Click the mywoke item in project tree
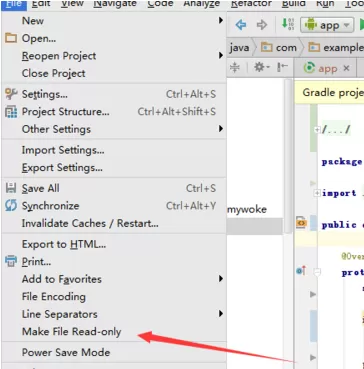 [x=247, y=210]
